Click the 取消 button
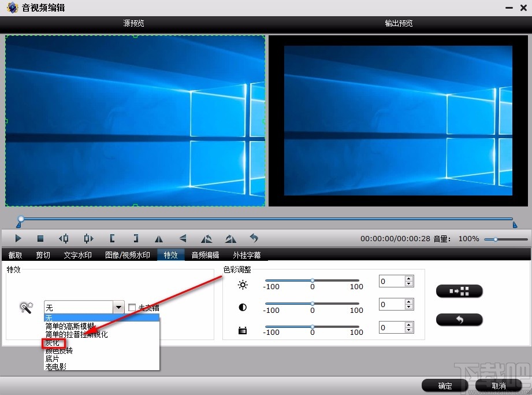 [498, 386]
